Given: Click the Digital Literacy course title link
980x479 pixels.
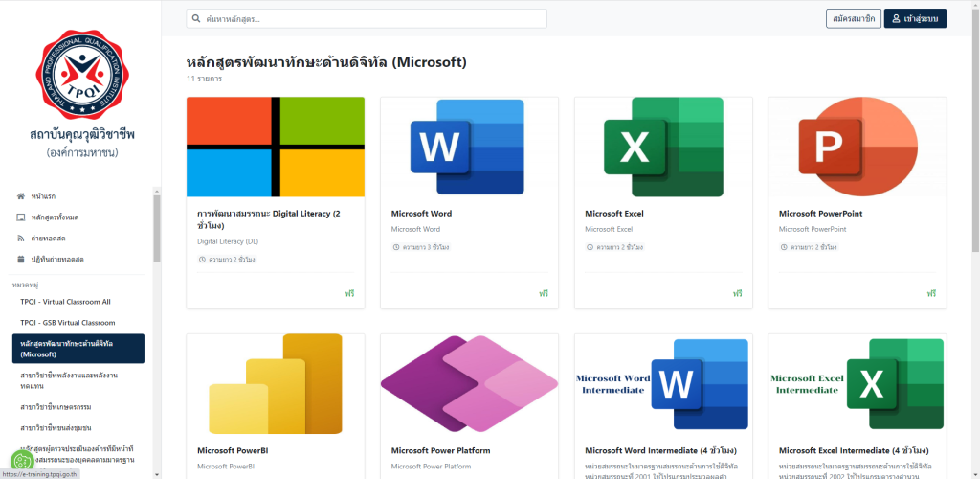Looking at the screenshot, I should (x=268, y=218).
